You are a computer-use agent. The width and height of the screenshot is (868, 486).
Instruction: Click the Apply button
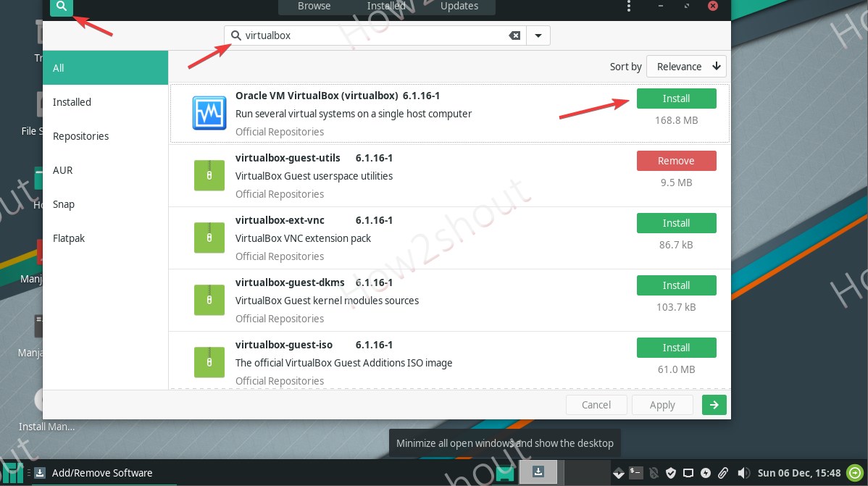(x=662, y=405)
